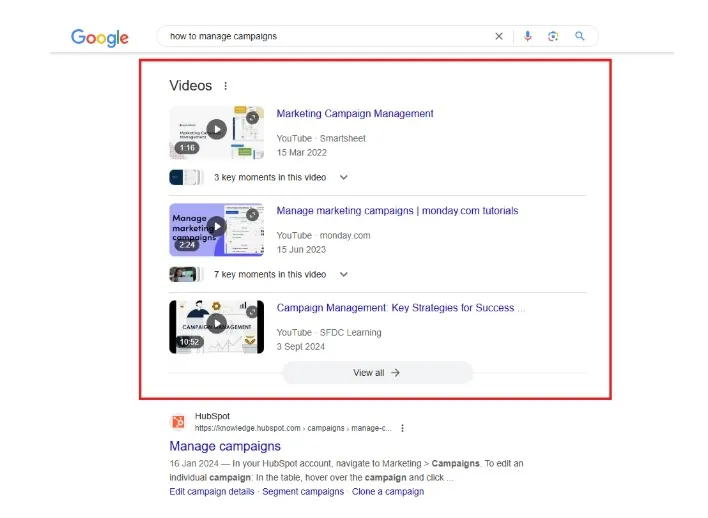Open the 'Marketing Campaign Management' video link
708x518 pixels.
355,114
